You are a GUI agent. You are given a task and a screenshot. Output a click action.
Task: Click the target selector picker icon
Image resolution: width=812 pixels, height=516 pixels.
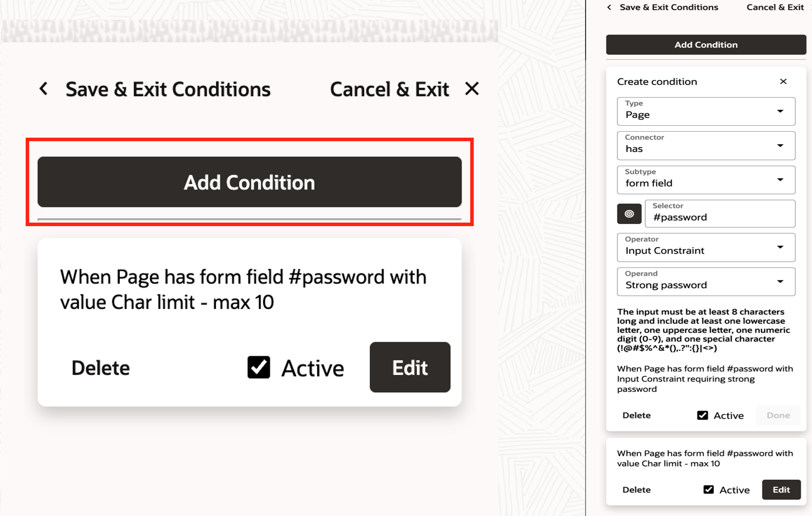pyautogui.click(x=629, y=214)
